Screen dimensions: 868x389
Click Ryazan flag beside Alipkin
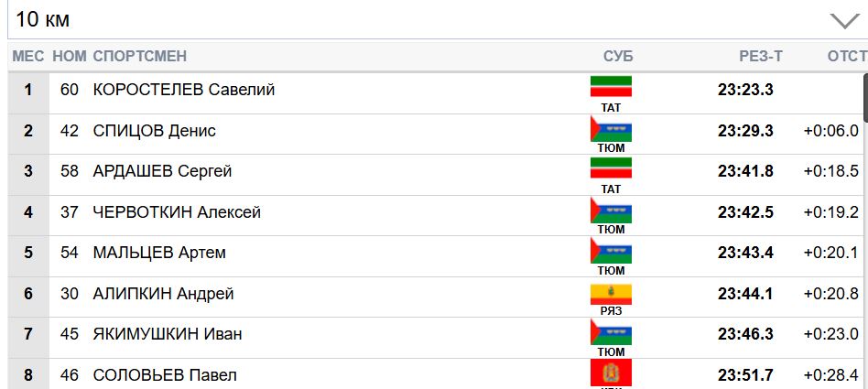pyautogui.click(x=611, y=291)
